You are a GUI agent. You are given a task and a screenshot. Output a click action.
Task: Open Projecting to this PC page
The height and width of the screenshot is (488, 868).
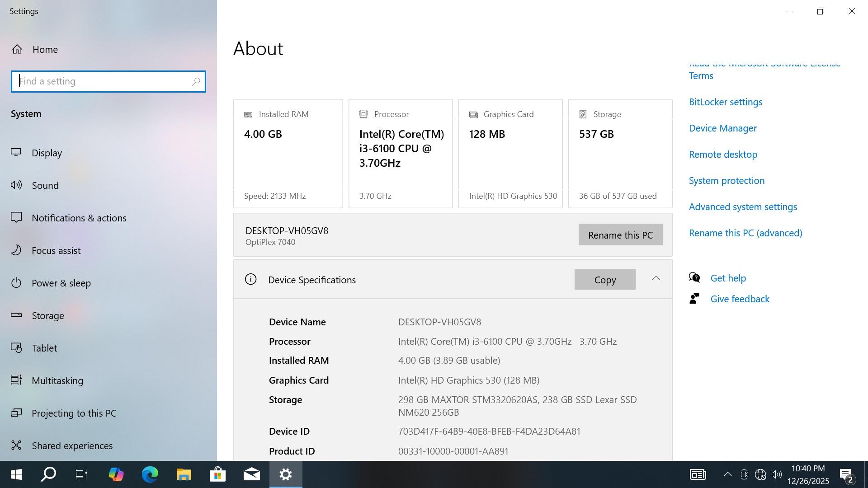pyautogui.click(x=74, y=413)
